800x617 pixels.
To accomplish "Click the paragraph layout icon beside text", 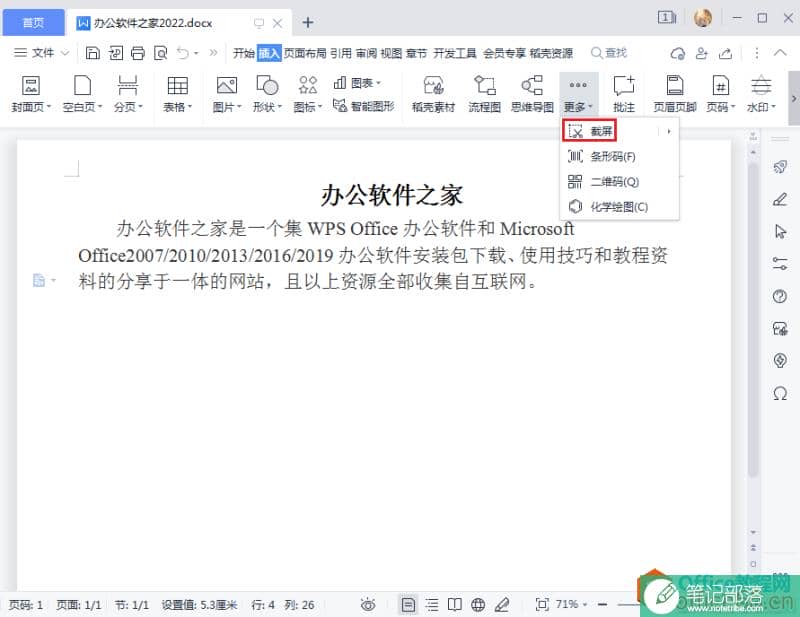I will (39, 280).
